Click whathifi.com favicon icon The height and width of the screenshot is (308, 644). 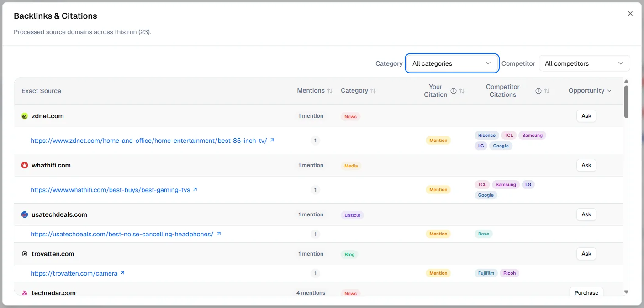(25, 165)
